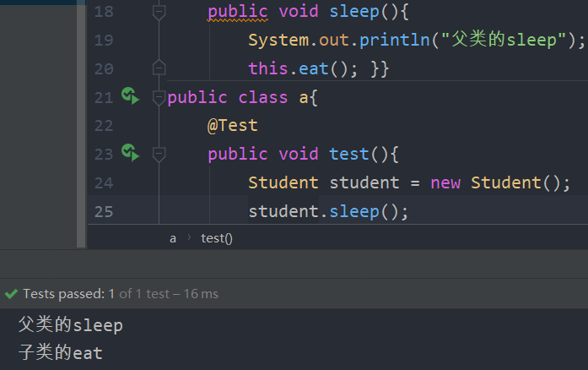Click 'sleep' method name on line 18

tap(354, 12)
